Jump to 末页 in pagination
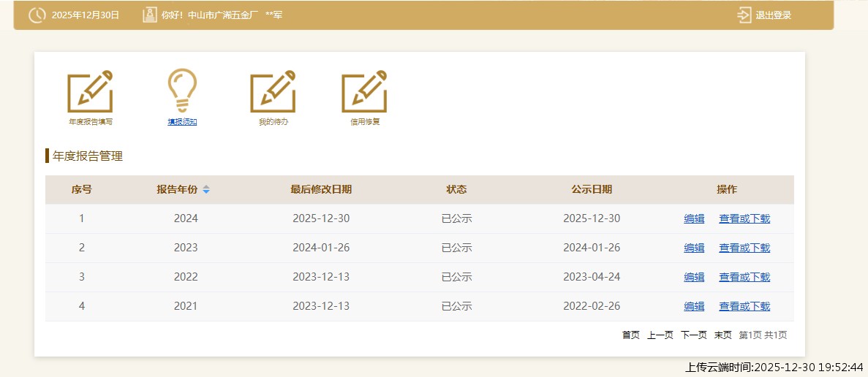The width and height of the screenshot is (868, 377). 722,335
